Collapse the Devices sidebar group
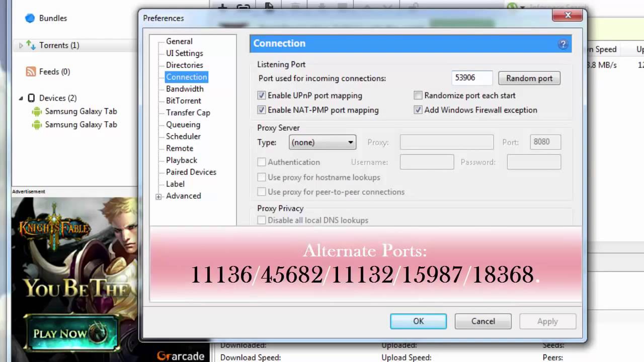The image size is (644, 362). [21, 98]
